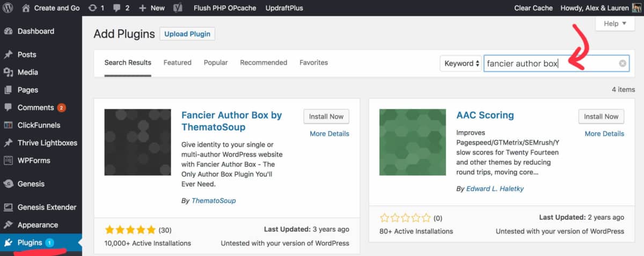Open More Details for Fancier Author Box
The width and height of the screenshot is (644, 256).
point(330,134)
